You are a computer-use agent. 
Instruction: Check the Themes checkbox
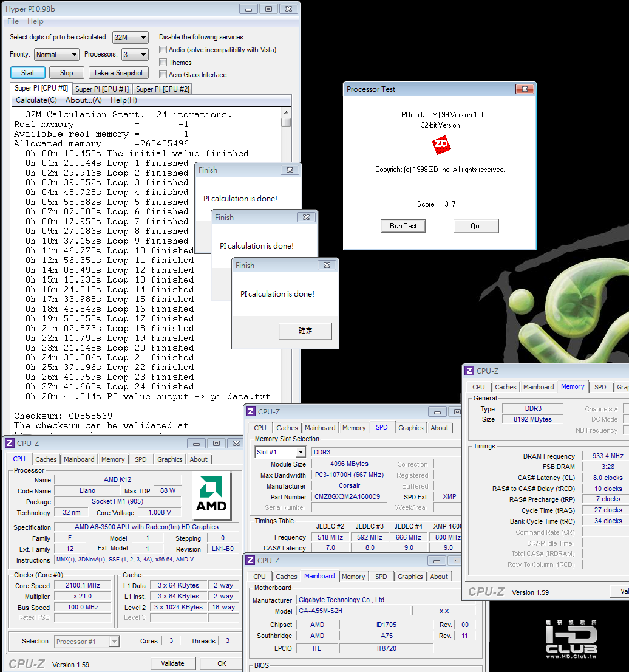[163, 62]
